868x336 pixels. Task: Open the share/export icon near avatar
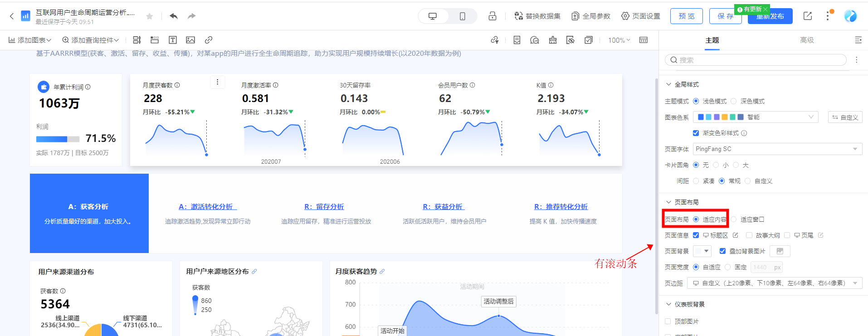[808, 16]
